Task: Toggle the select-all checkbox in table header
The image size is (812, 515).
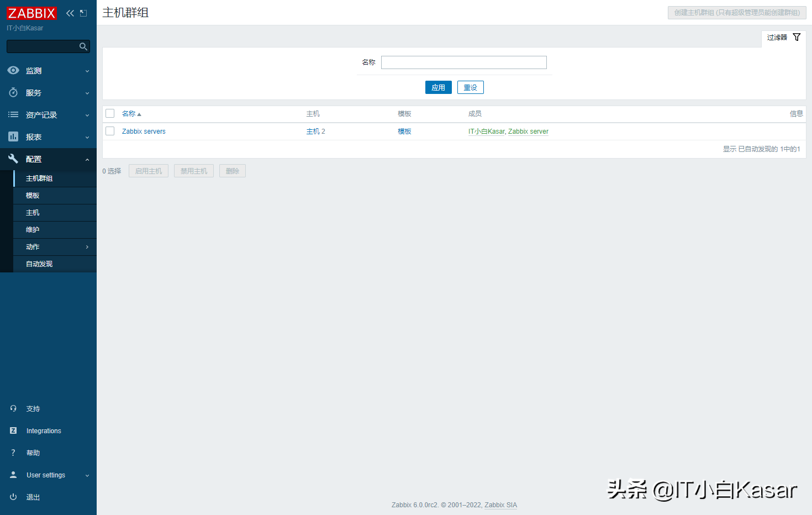Action: (110, 114)
